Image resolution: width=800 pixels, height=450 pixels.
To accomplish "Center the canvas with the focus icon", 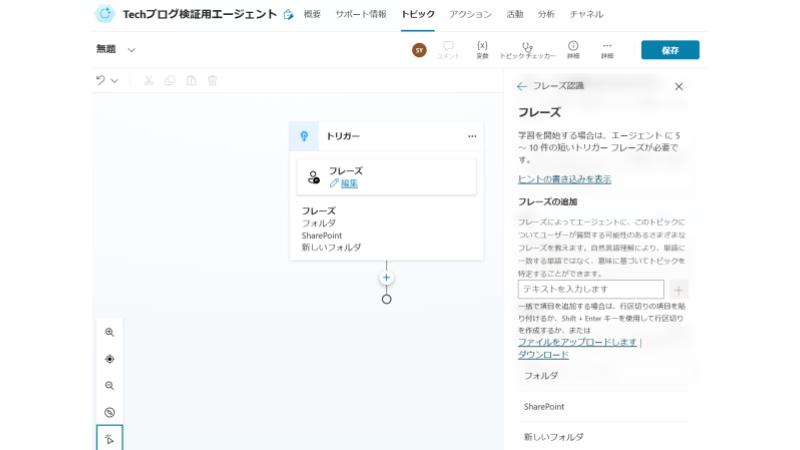I will coord(110,359).
